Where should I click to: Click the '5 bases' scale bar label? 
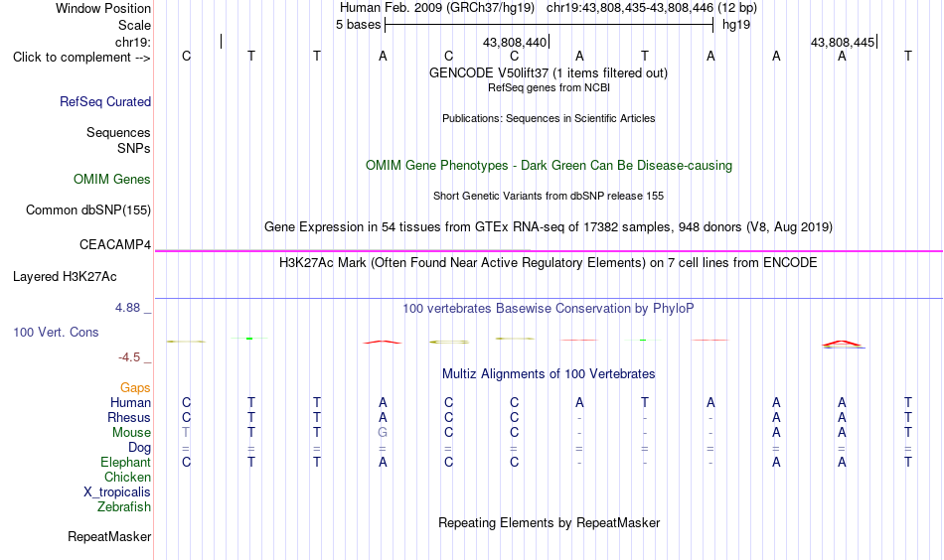(x=358, y=25)
